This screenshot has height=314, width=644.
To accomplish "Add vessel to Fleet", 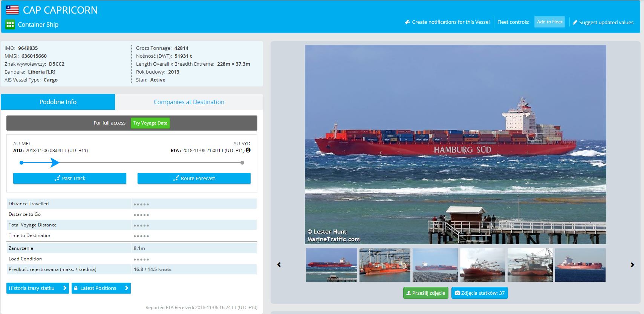I will 549,22.
